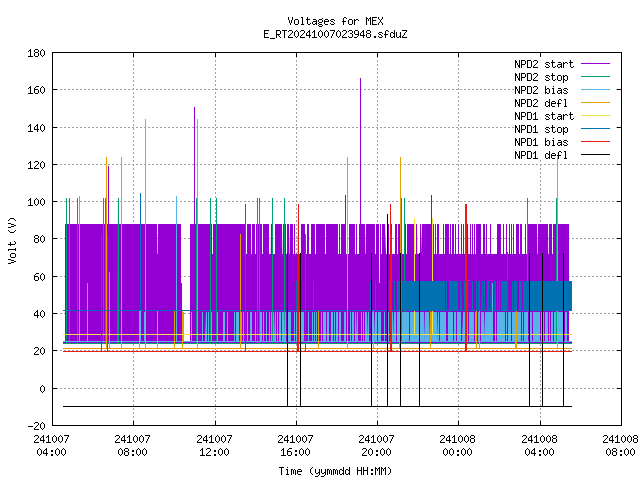Image resolution: width=640 pixels, height=480 pixels.
Task: Click the 160 y-axis tick value
Action: click(36, 90)
